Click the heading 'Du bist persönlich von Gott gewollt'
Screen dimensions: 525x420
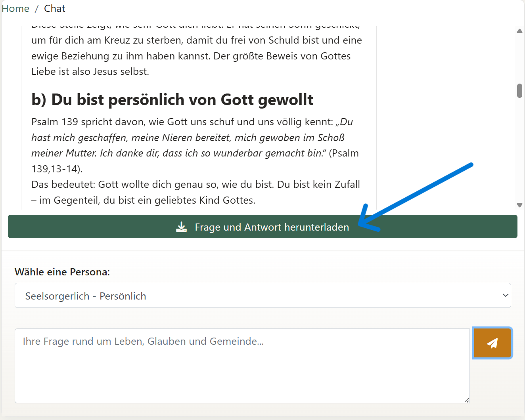(x=172, y=100)
